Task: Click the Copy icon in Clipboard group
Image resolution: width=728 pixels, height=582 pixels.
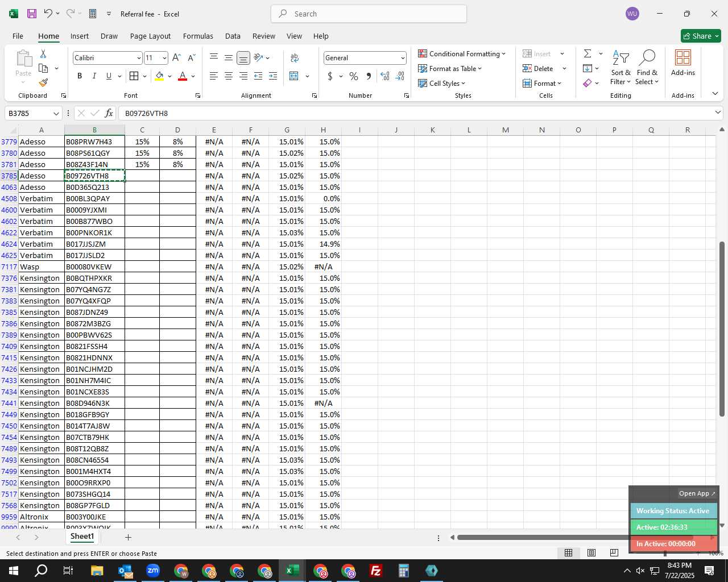Action: (43, 68)
